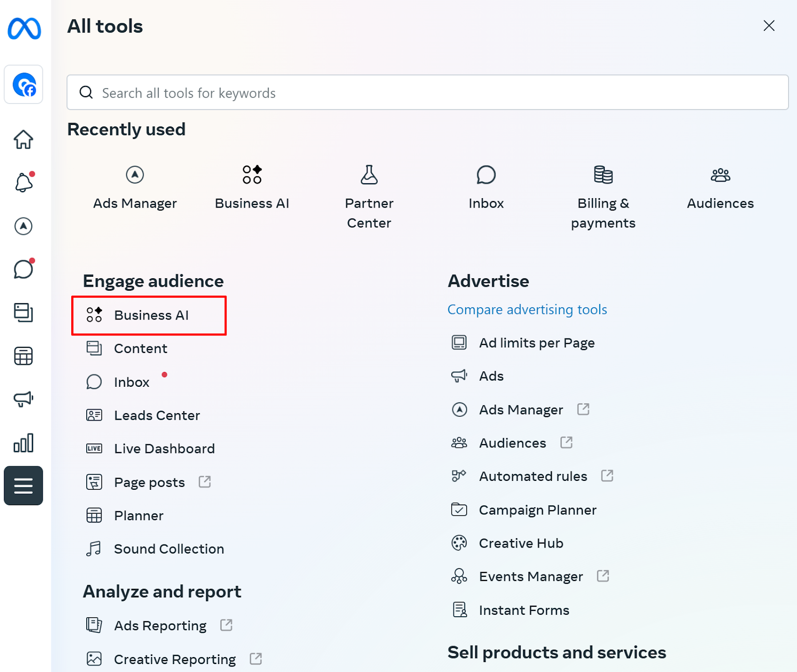The width and height of the screenshot is (797, 672).
Task: Open the business account avatar switcher
Action: tap(24, 85)
